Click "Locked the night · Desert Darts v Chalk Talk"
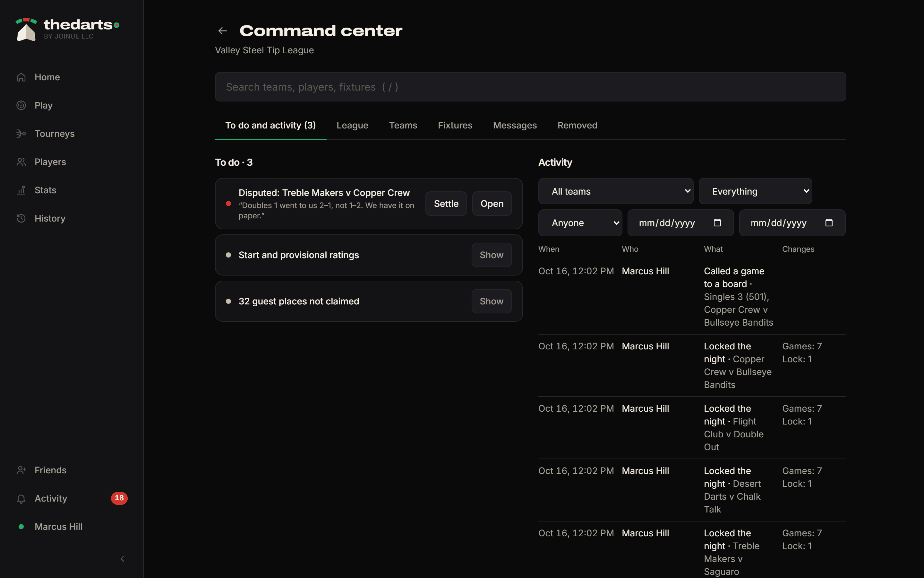The width and height of the screenshot is (924, 578). click(x=732, y=490)
